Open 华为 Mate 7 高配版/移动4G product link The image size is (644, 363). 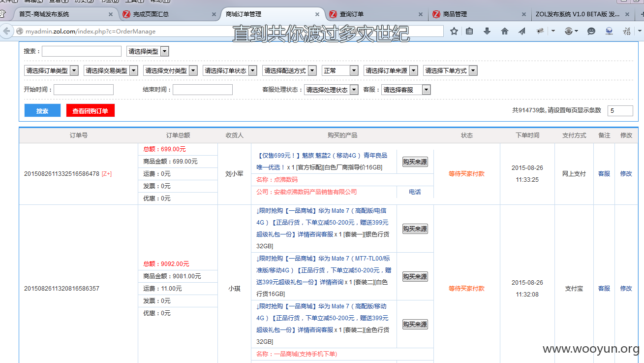pyautogui.click(x=323, y=318)
